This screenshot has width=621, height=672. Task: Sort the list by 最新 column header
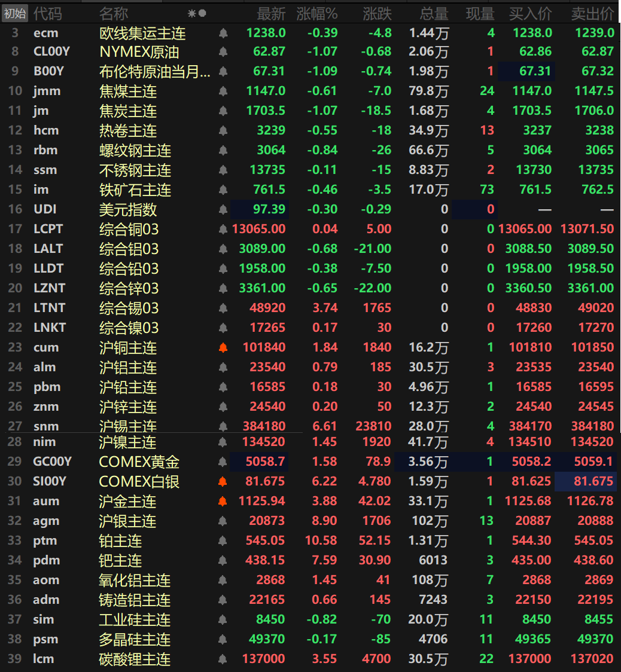(x=271, y=13)
